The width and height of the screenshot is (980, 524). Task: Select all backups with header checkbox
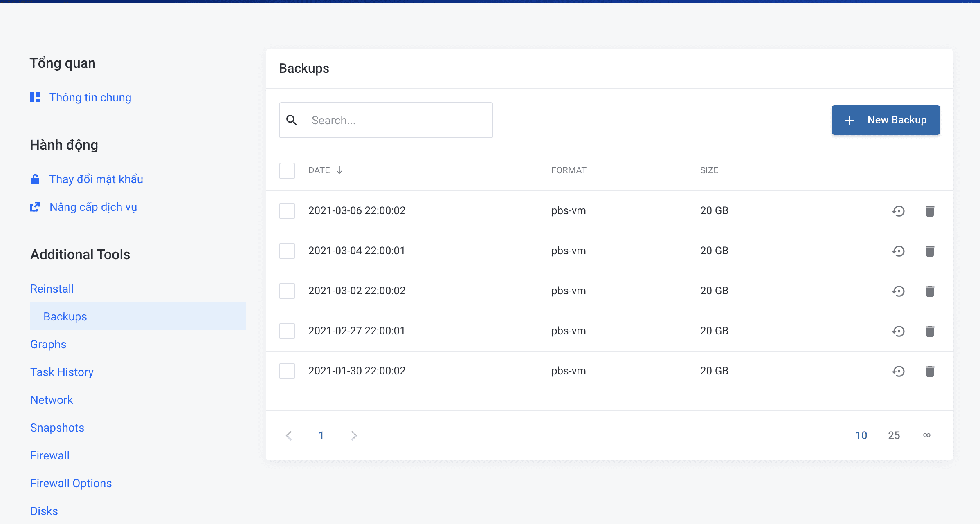pyautogui.click(x=287, y=171)
